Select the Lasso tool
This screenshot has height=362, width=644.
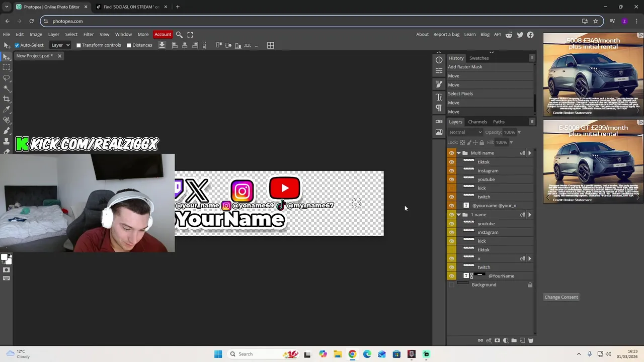click(7, 78)
